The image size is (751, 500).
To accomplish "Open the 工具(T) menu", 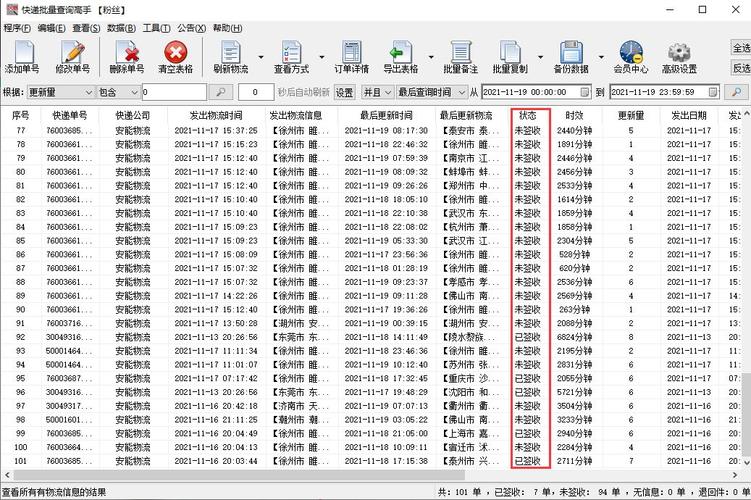I will [157, 28].
